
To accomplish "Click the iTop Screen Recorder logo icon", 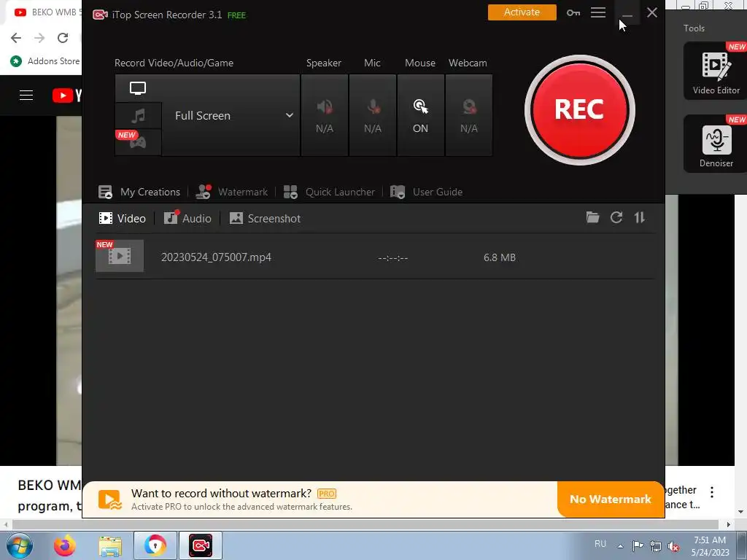I will [100, 15].
